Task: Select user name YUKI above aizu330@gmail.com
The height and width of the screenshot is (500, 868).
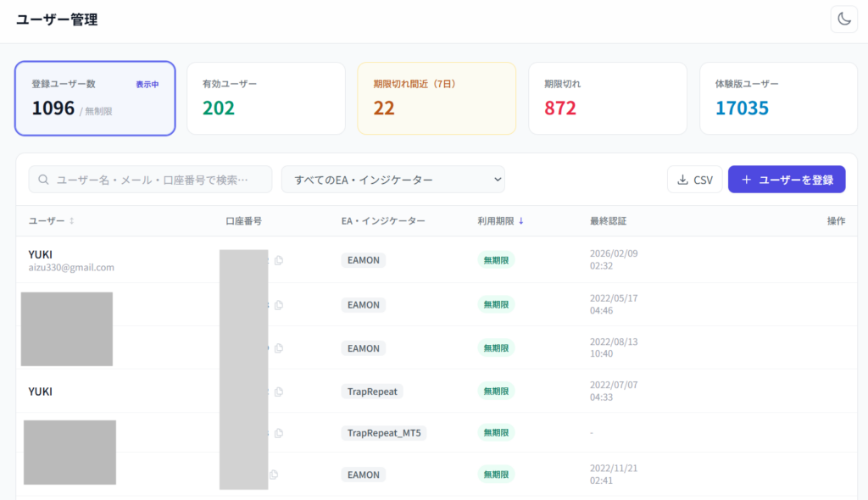Action: pos(41,254)
